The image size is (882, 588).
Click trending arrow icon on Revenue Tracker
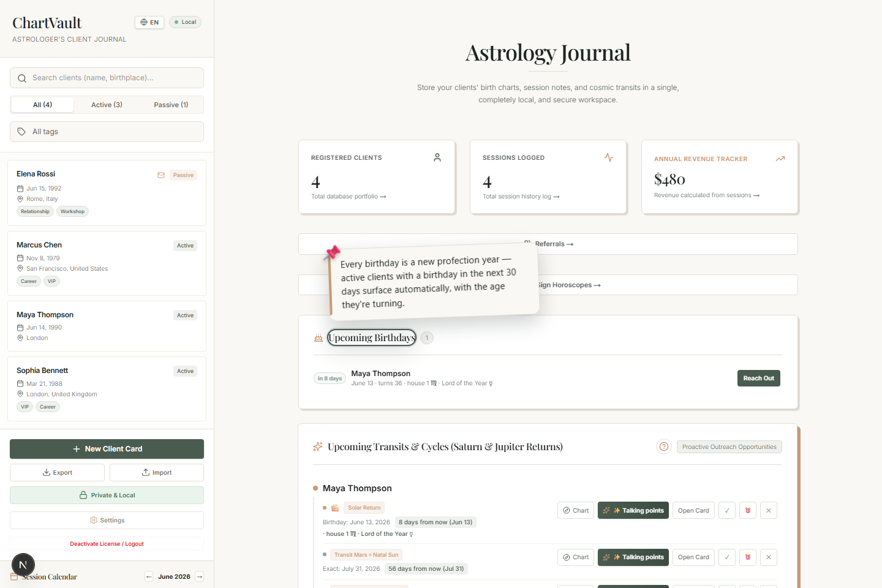click(780, 159)
